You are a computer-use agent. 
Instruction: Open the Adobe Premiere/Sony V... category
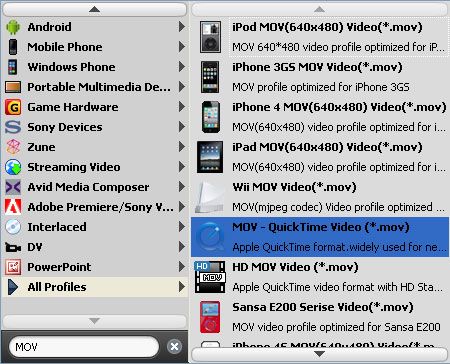pyautogui.click(x=95, y=207)
